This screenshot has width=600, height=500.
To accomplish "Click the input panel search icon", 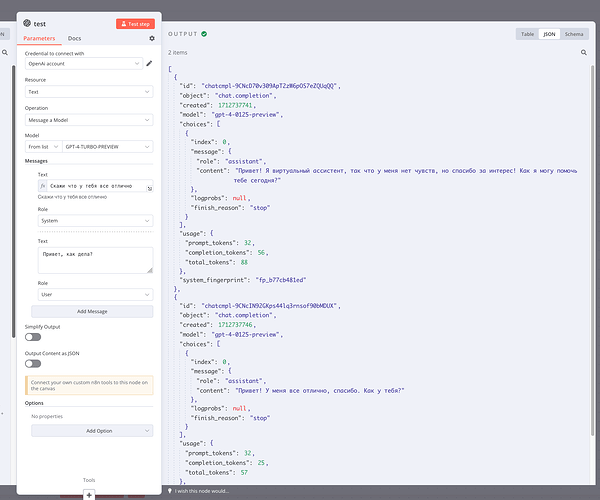I will pyautogui.click(x=5, y=52).
